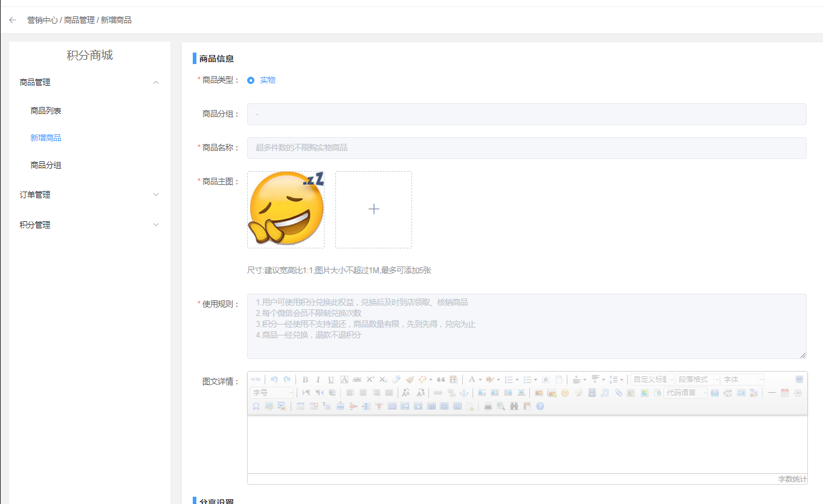The height and width of the screenshot is (504, 823).
Task: Click the blockquote quotation icon
Action: click(x=441, y=380)
